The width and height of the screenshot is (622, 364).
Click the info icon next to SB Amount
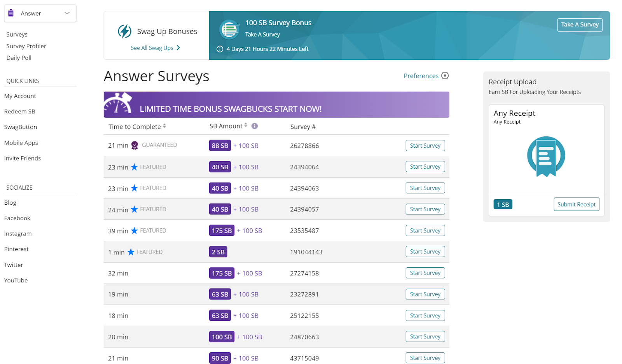coord(255,126)
